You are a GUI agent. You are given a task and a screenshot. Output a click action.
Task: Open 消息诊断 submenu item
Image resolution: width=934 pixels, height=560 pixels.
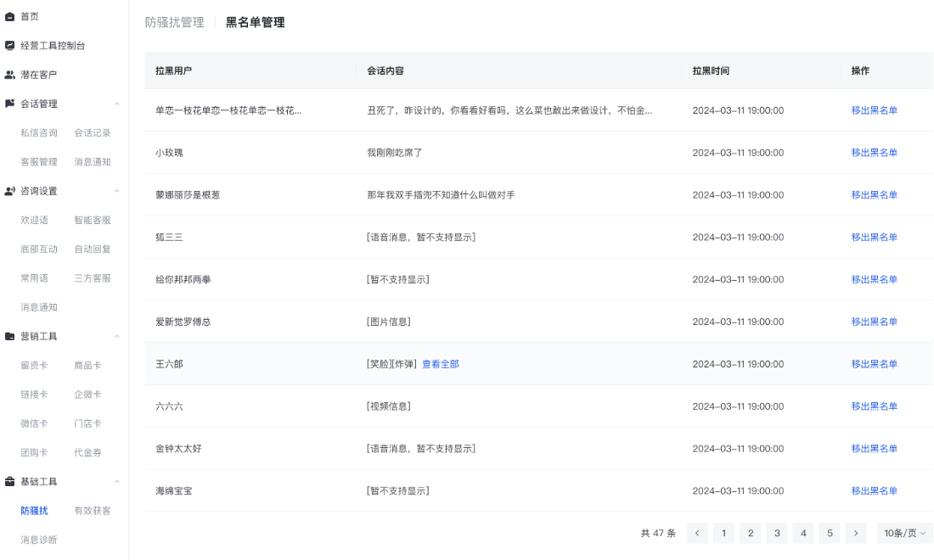(39, 540)
